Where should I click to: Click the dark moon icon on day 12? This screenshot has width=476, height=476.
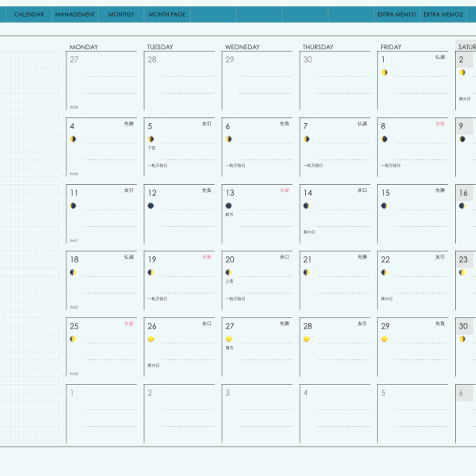151,205
